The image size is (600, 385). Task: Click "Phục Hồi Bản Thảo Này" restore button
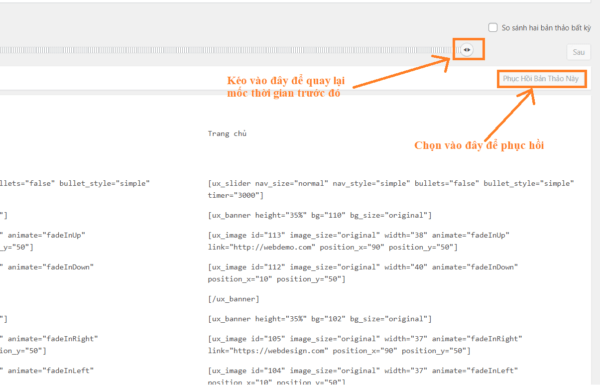[x=541, y=79]
